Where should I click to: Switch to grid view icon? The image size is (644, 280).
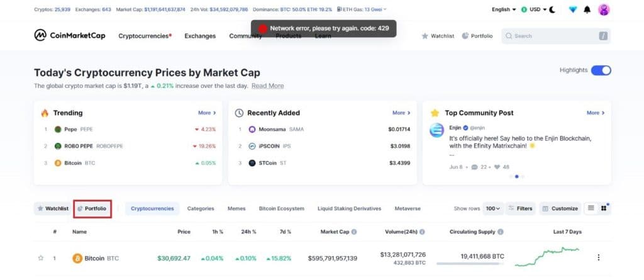(604, 208)
